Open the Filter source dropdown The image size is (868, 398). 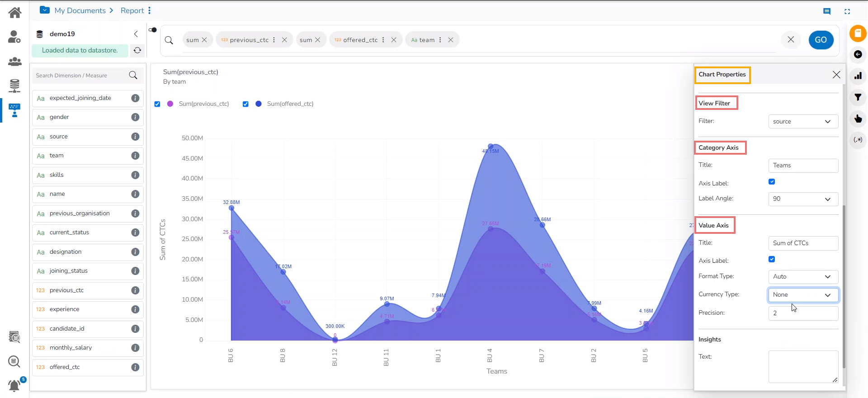[x=803, y=122]
